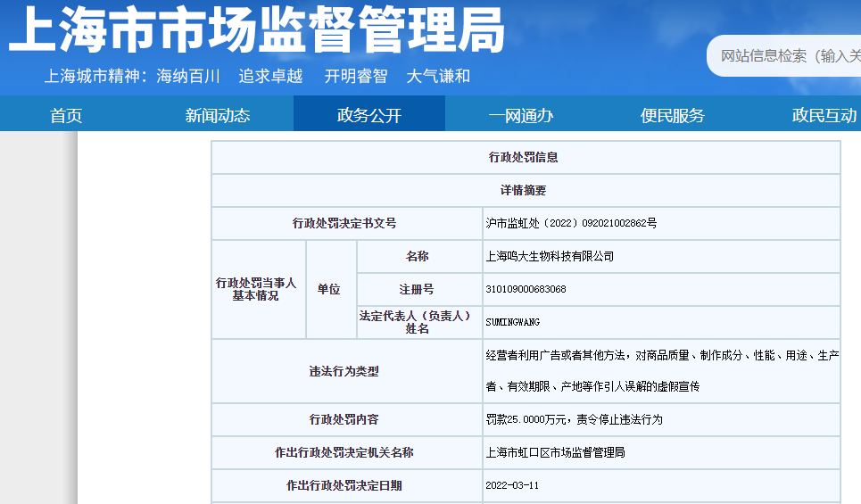
Task: Click the 网站信息检索 search field
Action: click(785, 56)
